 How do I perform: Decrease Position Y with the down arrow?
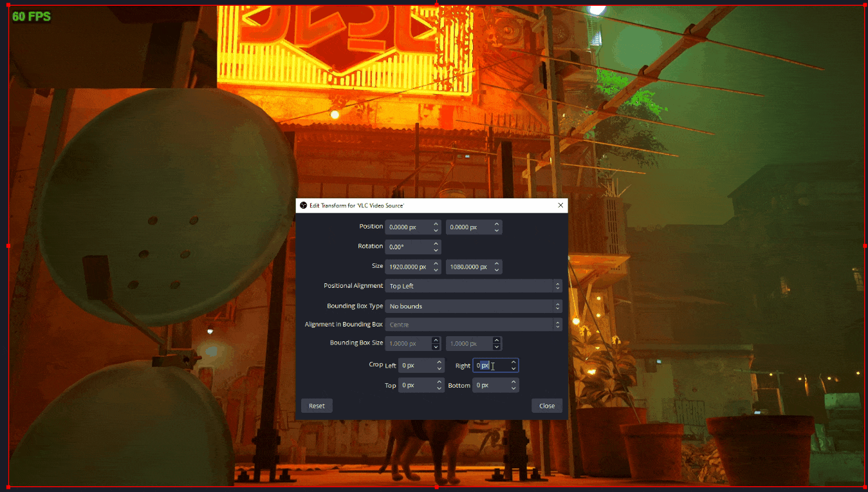click(x=497, y=231)
